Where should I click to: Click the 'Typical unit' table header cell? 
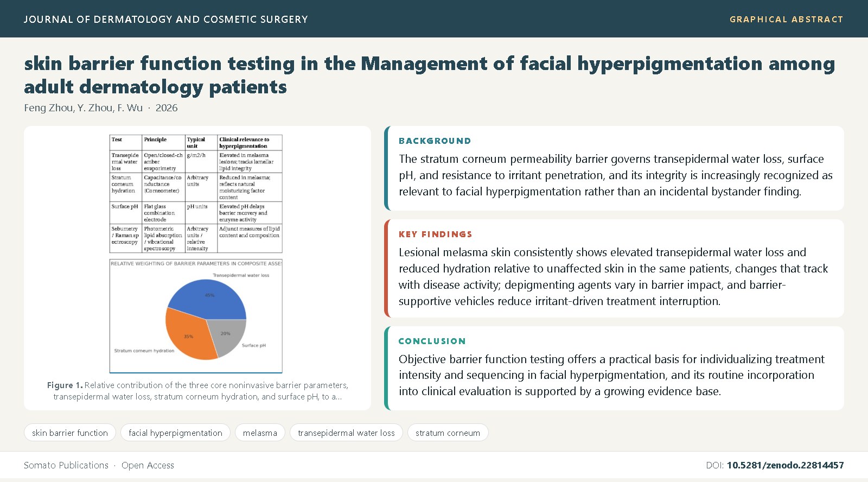(201, 143)
